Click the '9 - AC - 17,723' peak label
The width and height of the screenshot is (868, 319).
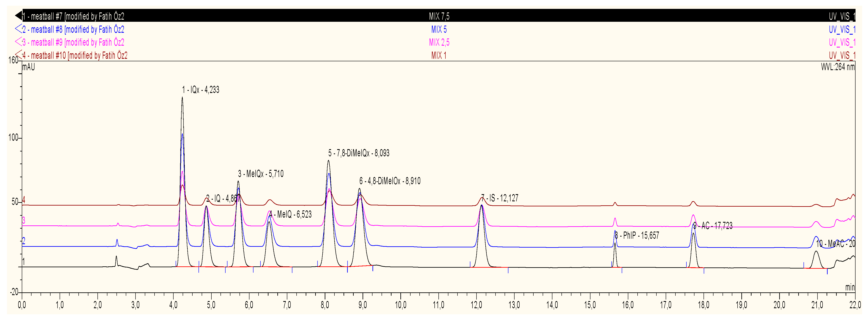(x=713, y=226)
